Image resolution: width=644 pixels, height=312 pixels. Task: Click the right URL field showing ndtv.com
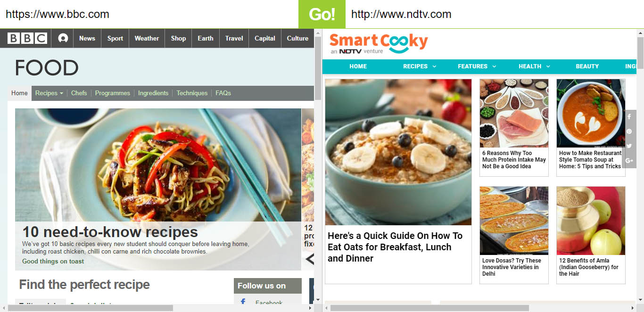495,14
